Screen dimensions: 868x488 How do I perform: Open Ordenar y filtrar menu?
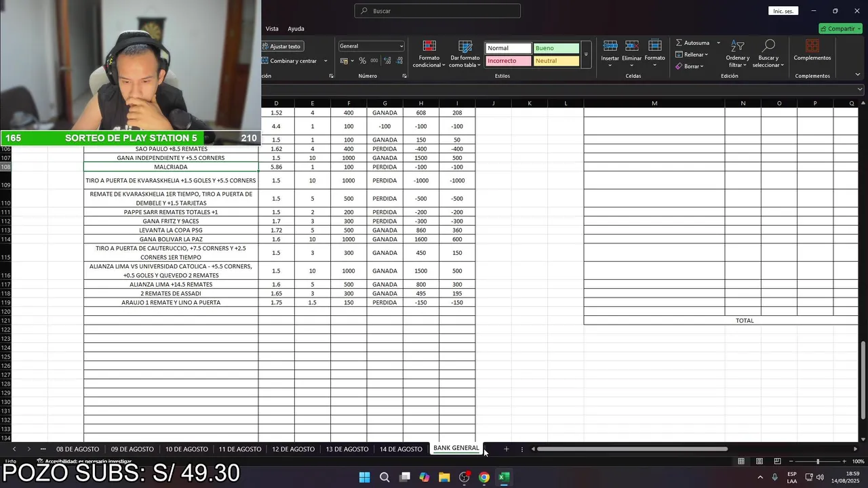pos(737,54)
